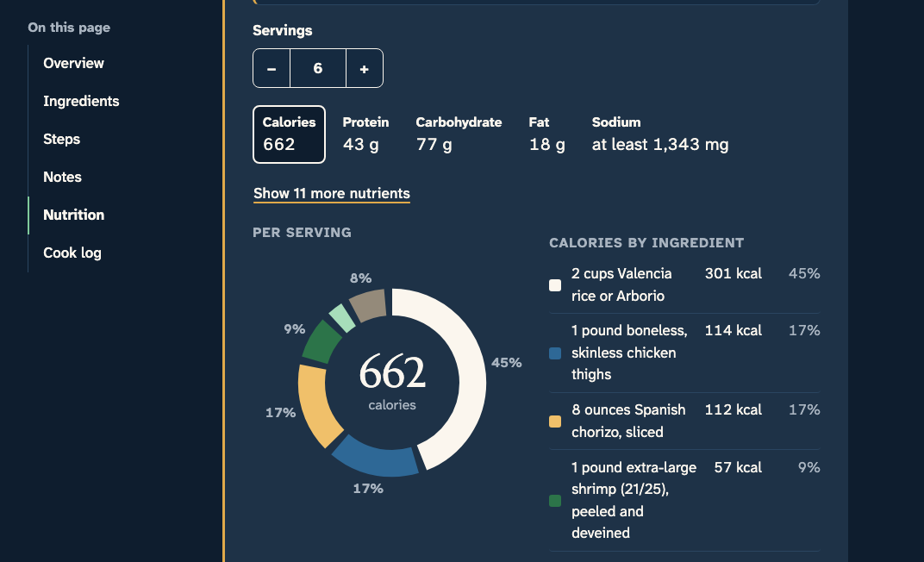
Task: Open the Notes section link
Action: pyautogui.click(x=62, y=177)
